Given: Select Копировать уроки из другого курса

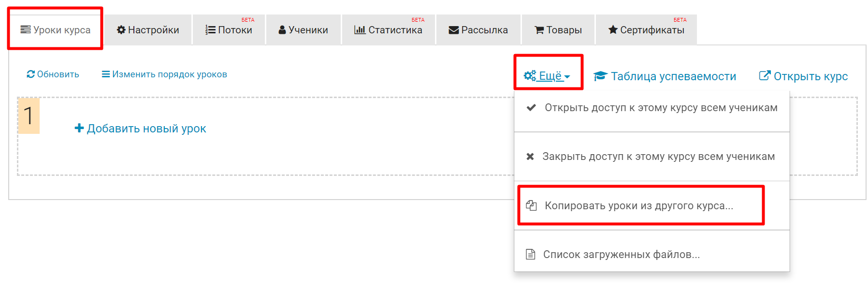Looking at the screenshot, I should pos(638,205).
